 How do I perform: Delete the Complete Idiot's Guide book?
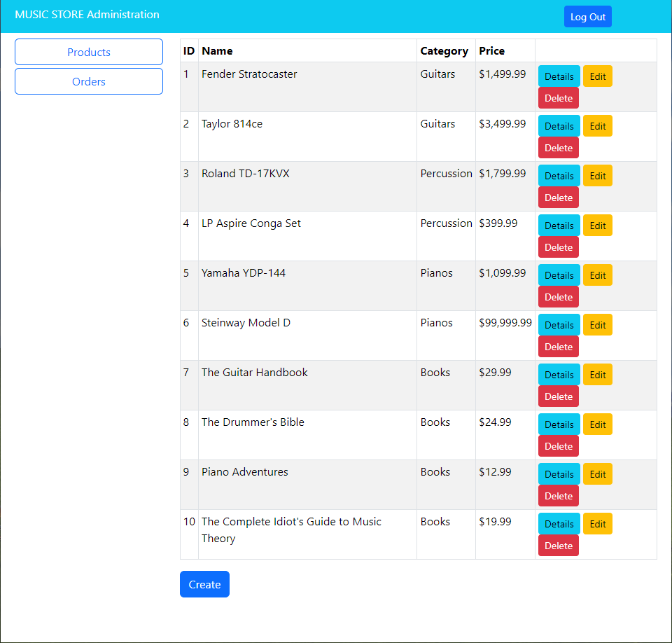[558, 546]
